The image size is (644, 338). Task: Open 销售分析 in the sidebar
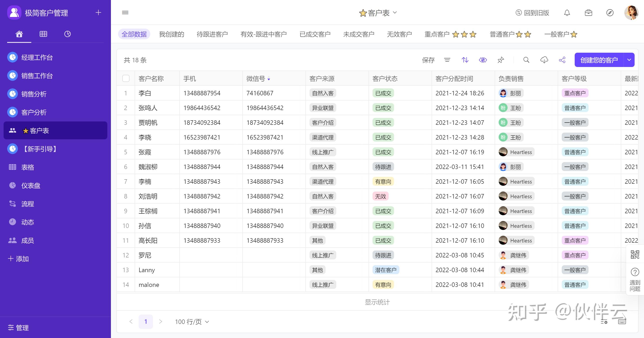tap(34, 94)
